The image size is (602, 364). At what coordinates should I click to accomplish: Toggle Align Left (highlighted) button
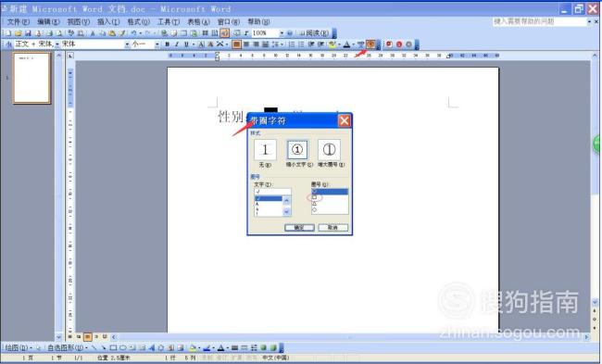(236, 44)
